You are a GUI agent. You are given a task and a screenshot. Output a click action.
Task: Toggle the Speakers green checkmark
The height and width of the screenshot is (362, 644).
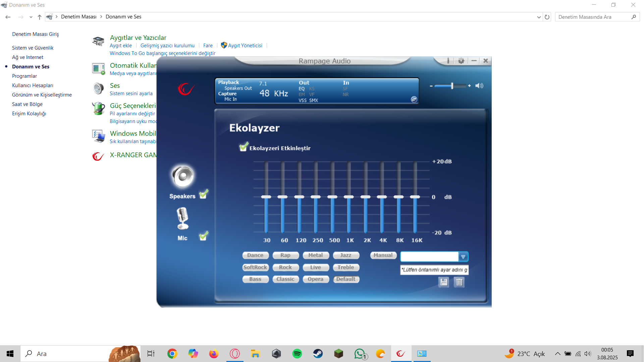[x=203, y=194]
